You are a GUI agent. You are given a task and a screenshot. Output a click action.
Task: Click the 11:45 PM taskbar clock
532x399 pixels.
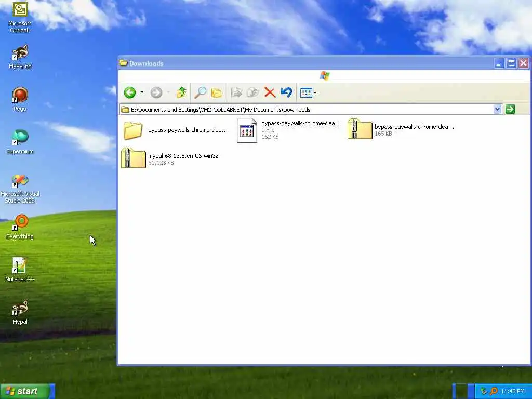click(512, 391)
